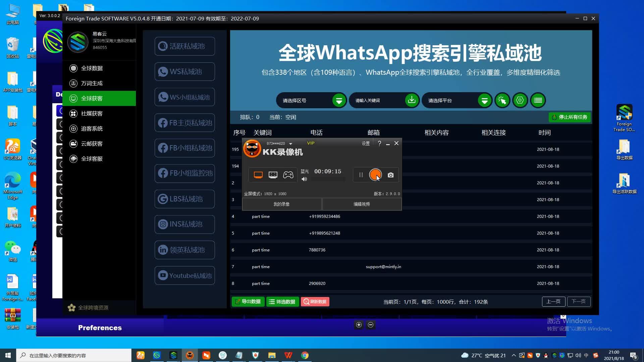This screenshot has width=644, height=362.
Task: Open the Windows Start menu
Action: coord(8,355)
